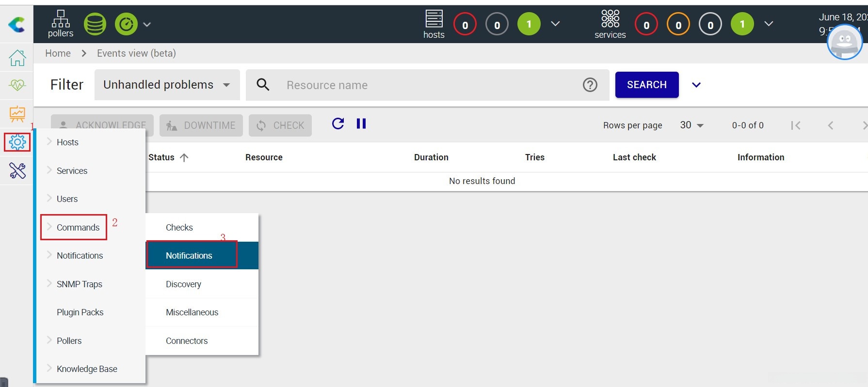Open Reporting chart sidebar icon
Screen dimensions: 868x387
(17, 114)
